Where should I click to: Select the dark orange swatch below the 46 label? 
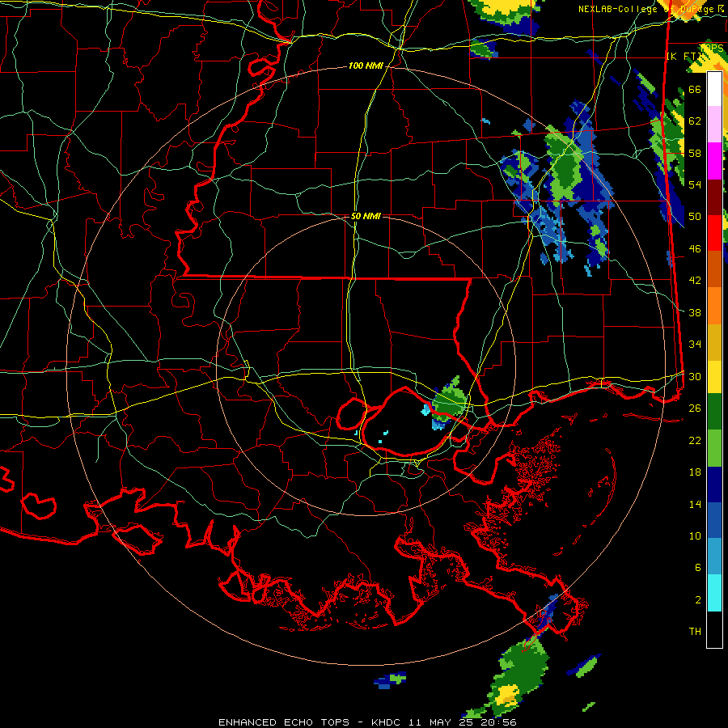(x=714, y=269)
